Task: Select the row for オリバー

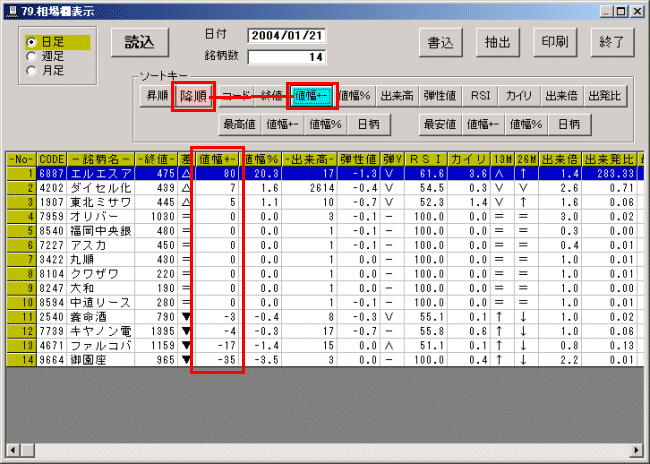Action: (x=325, y=216)
